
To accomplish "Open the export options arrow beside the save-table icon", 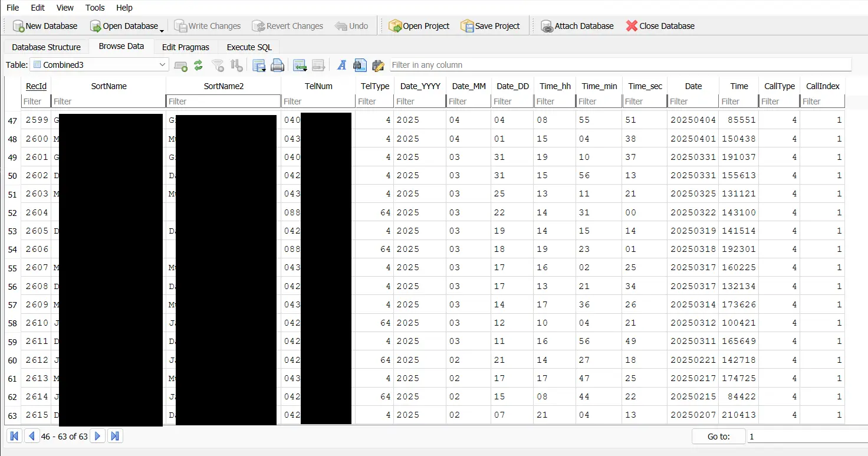I will click(x=264, y=70).
